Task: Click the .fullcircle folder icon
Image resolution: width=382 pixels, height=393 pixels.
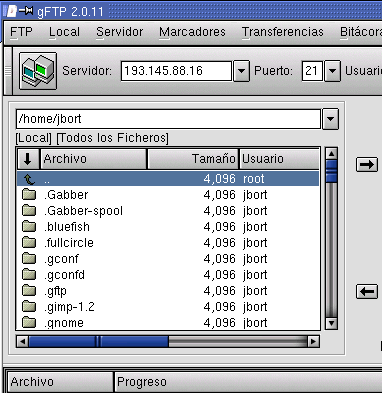Action: [29, 243]
